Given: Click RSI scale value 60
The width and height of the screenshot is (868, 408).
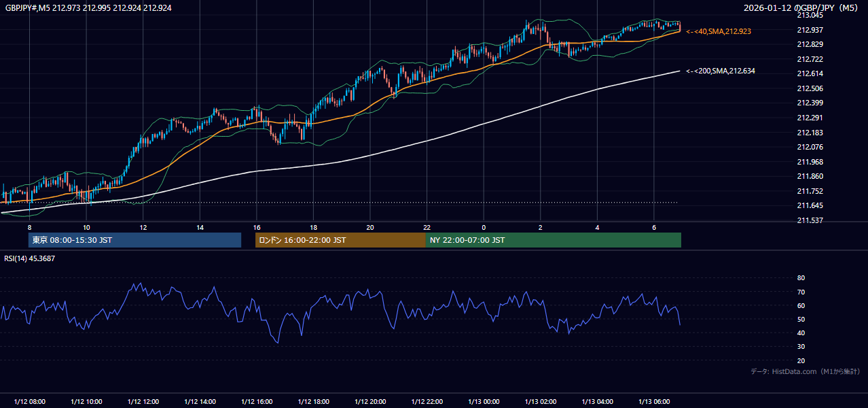Looking at the screenshot, I should pyautogui.click(x=801, y=305).
